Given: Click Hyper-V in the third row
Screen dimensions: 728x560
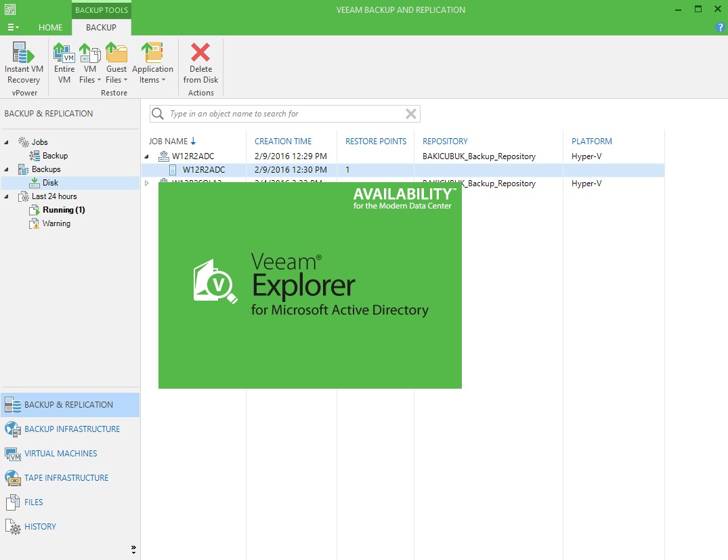Looking at the screenshot, I should click(586, 183).
